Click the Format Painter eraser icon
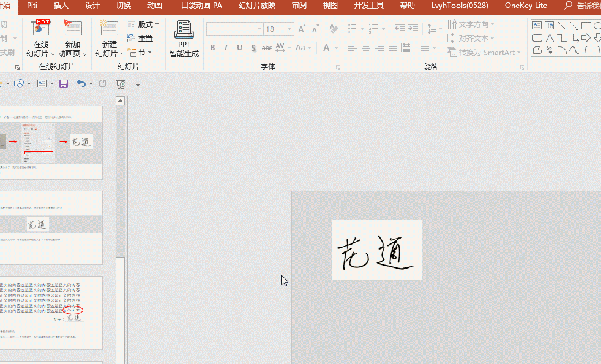This screenshot has width=601, height=364. pyautogui.click(x=333, y=29)
